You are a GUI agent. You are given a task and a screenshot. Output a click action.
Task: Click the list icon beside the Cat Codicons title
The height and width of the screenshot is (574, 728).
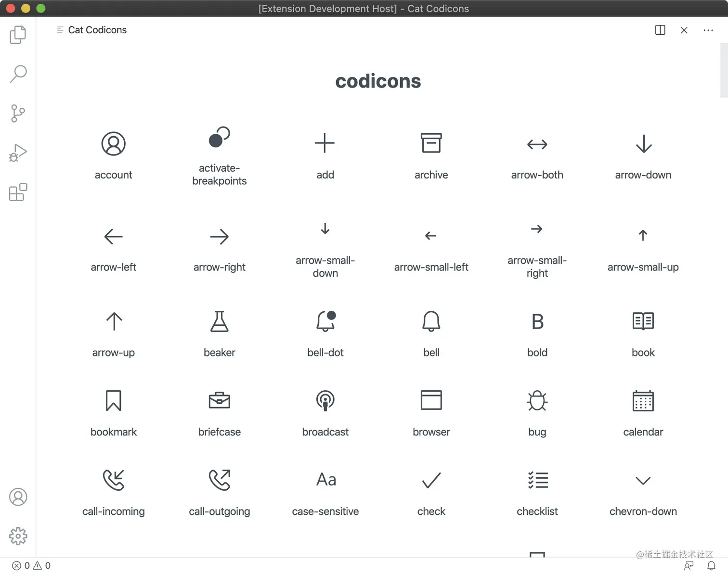coord(60,29)
